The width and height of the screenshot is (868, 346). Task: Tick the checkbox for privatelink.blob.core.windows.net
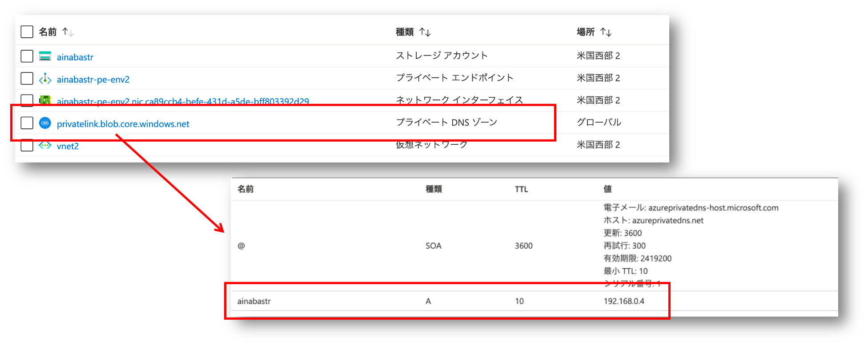point(27,123)
